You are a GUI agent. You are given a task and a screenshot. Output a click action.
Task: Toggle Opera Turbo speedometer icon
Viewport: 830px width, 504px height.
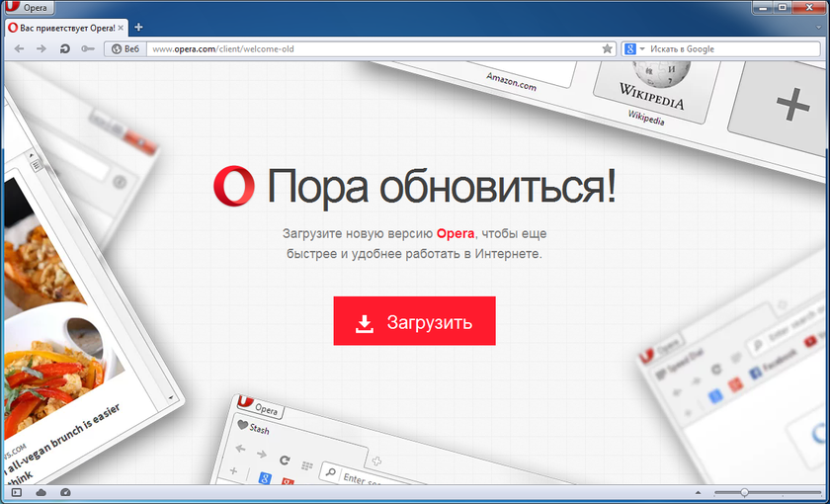click(65, 492)
